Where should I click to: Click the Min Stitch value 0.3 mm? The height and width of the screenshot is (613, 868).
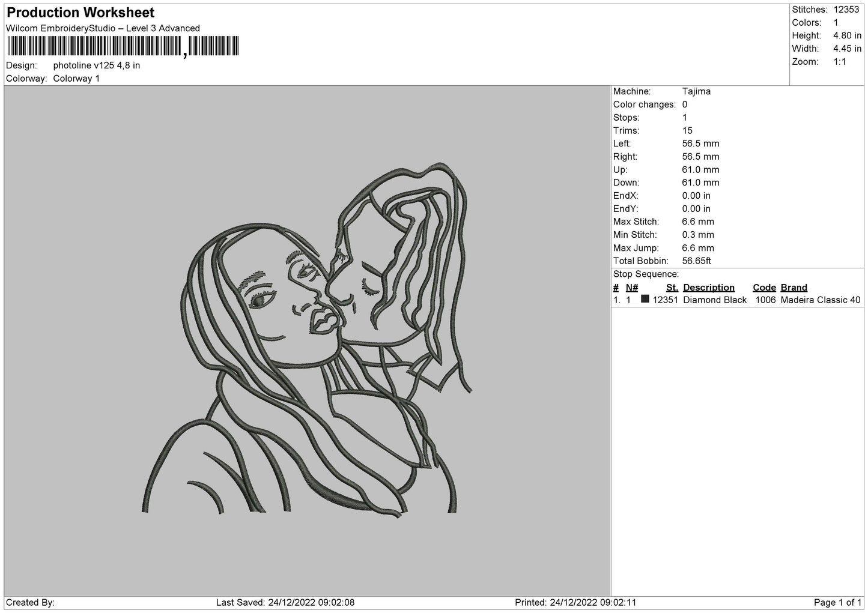pyautogui.click(x=698, y=235)
